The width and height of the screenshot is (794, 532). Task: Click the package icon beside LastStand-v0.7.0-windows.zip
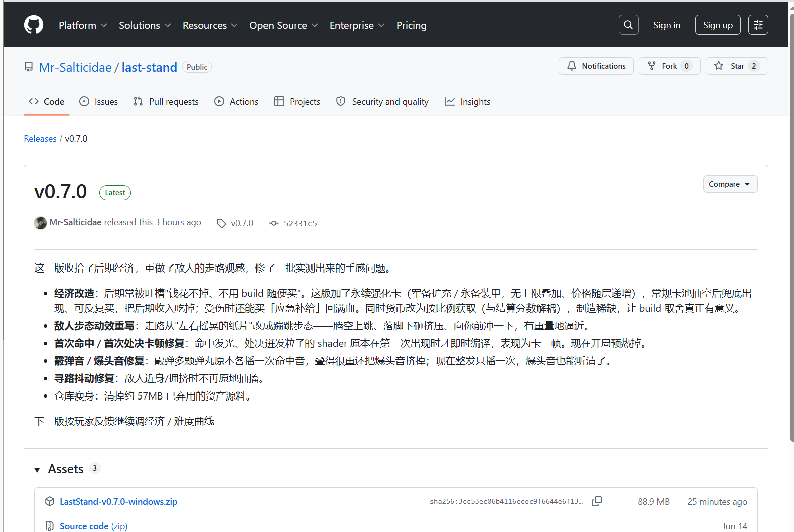[50, 501]
